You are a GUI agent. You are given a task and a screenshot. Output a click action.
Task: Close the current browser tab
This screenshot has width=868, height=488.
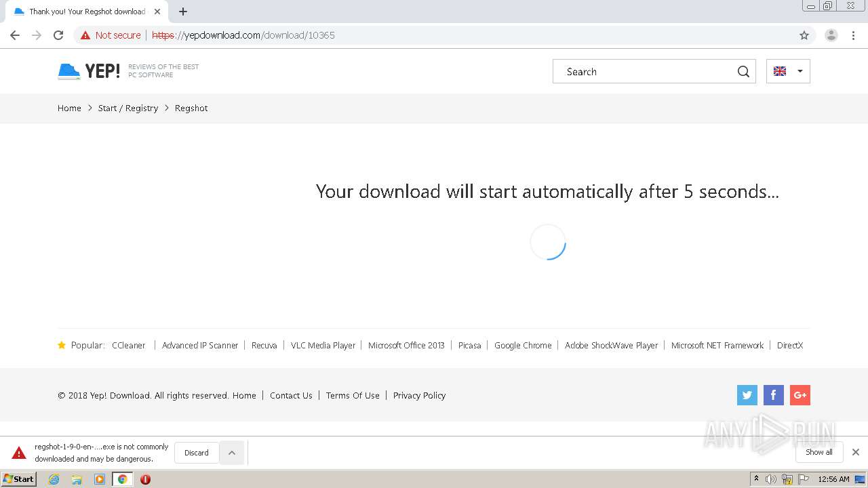[157, 12]
